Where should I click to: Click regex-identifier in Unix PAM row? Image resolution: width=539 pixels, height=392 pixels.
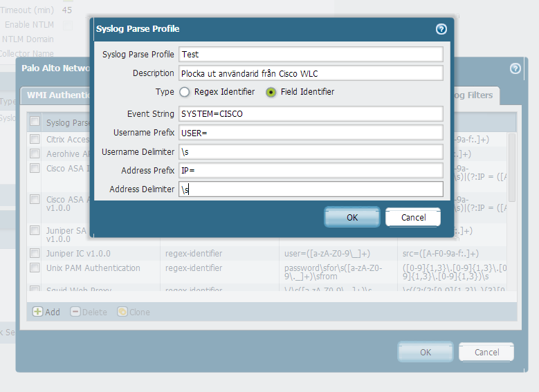[x=194, y=268]
